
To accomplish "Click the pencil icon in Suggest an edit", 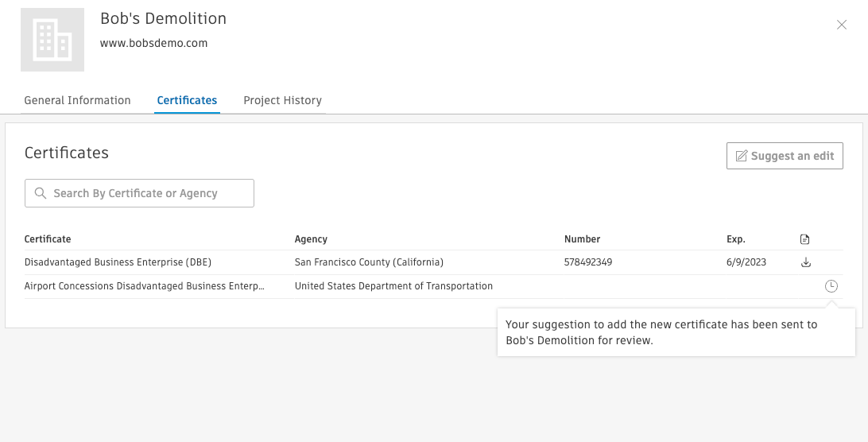I will coord(741,156).
